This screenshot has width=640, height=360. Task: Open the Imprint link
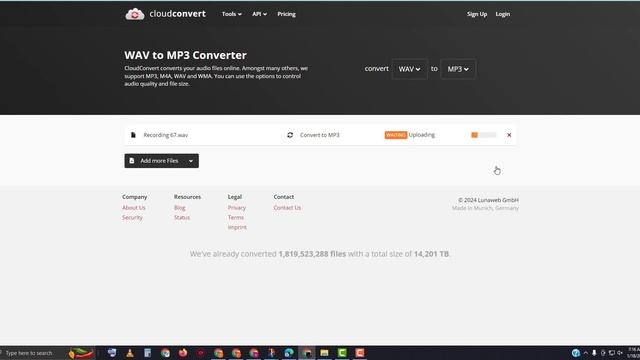coord(237,227)
